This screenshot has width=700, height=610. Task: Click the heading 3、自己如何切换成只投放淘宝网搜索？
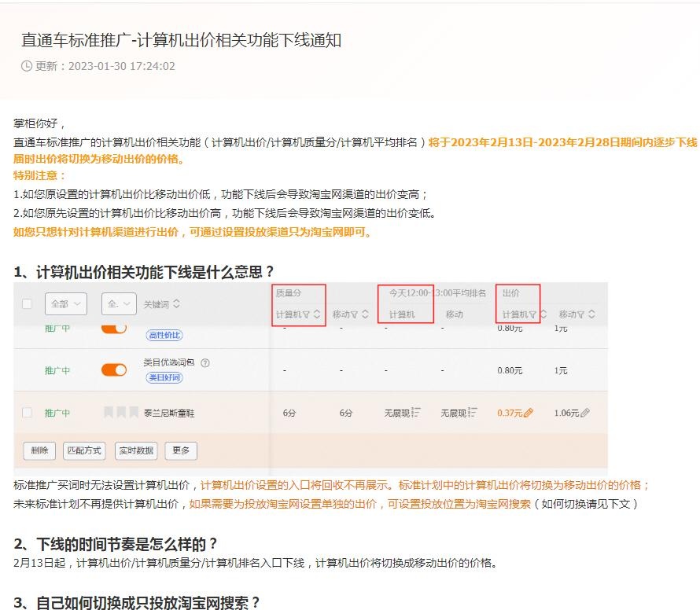137,602
